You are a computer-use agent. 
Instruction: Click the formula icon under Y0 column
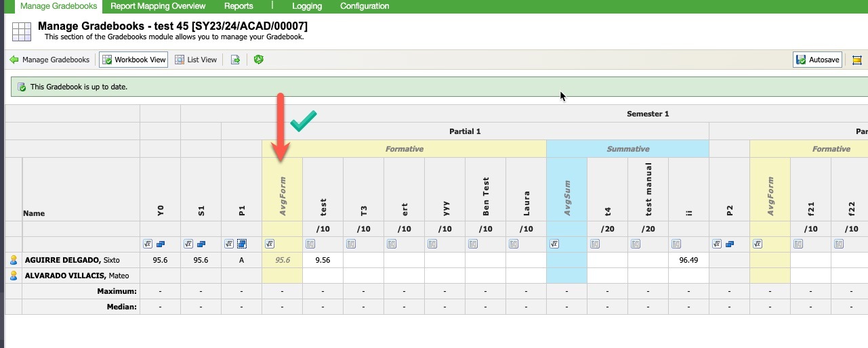148,244
